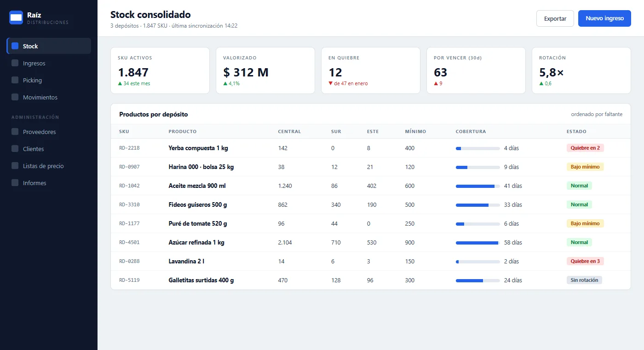The image size is (644, 350).
Task: Click the Ingresos sidebar icon
Action: point(15,63)
